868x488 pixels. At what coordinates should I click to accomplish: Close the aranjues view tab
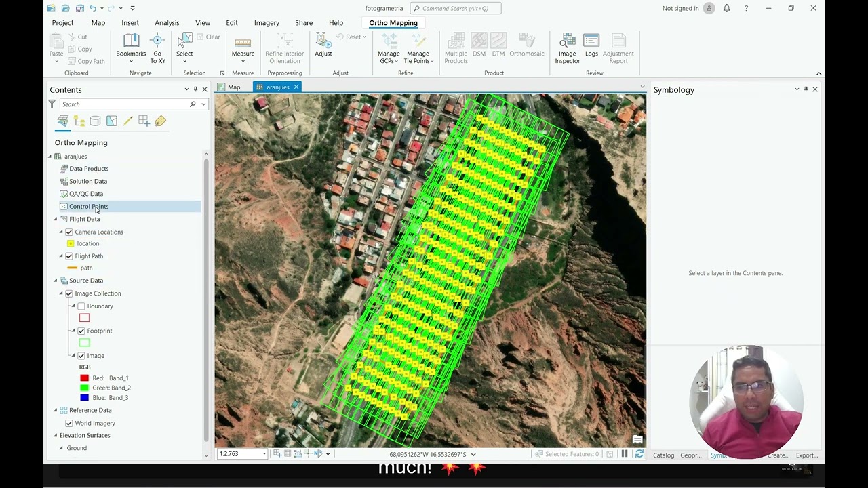click(x=296, y=87)
